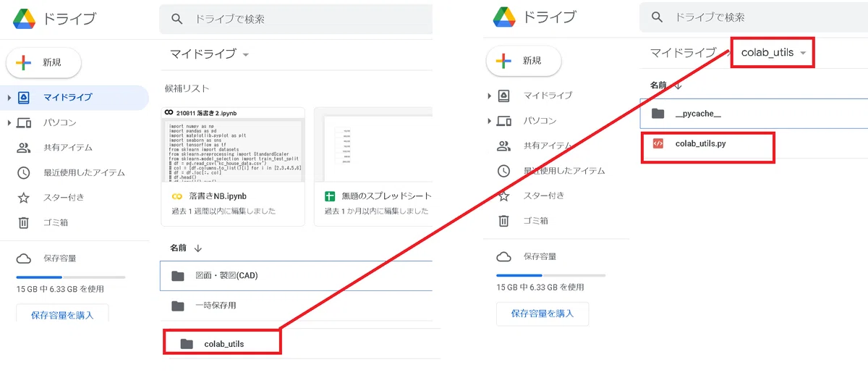Click the 新規 button in left window

click(43, 63)
